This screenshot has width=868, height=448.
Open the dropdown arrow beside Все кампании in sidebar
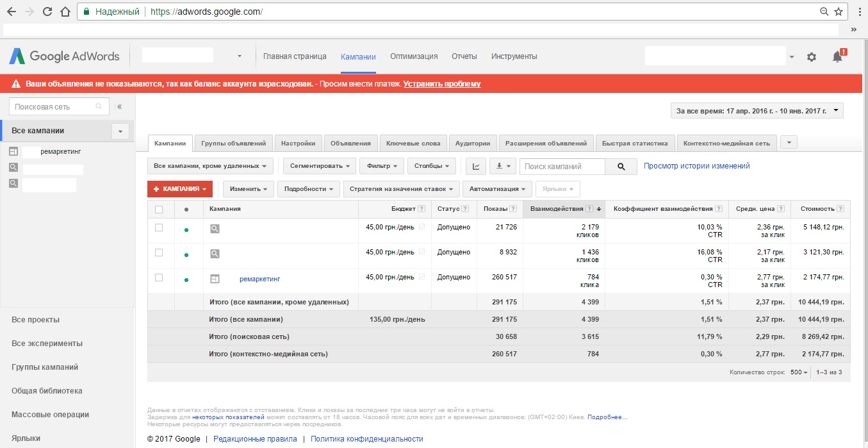[120, 131]
